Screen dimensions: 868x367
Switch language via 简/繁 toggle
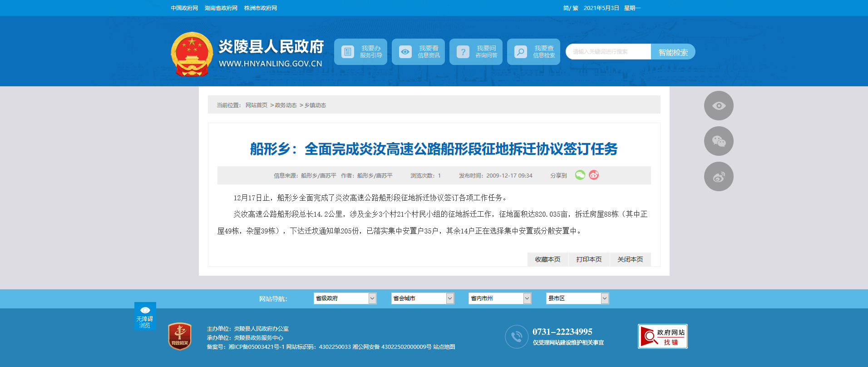[570, 8]
